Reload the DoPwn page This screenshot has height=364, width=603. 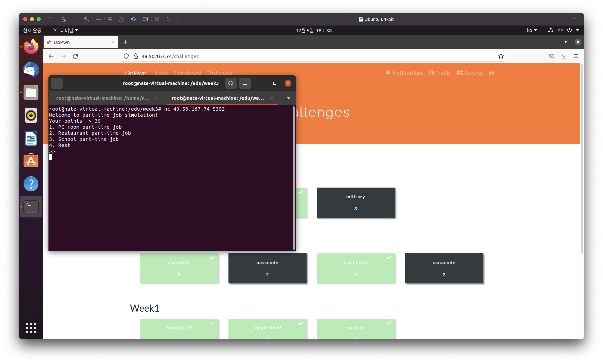point(75,56)
